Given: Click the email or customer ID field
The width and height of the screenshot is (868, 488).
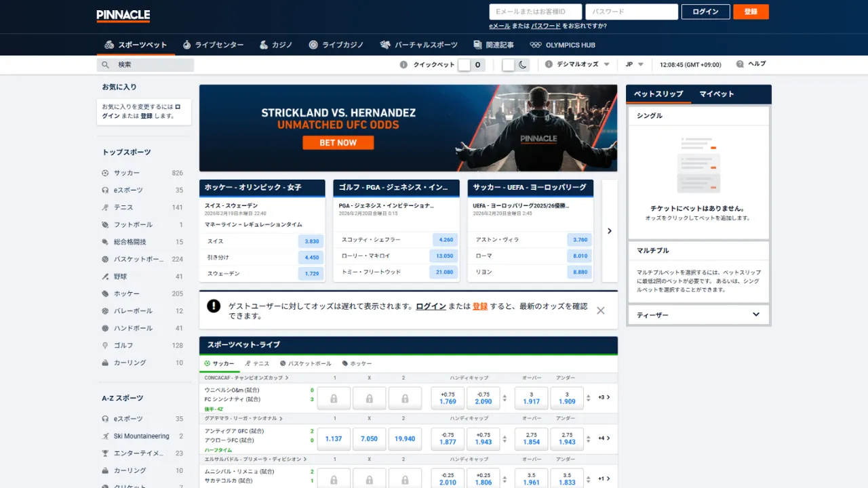Looking at the screenshot, I should click(536, 12).
